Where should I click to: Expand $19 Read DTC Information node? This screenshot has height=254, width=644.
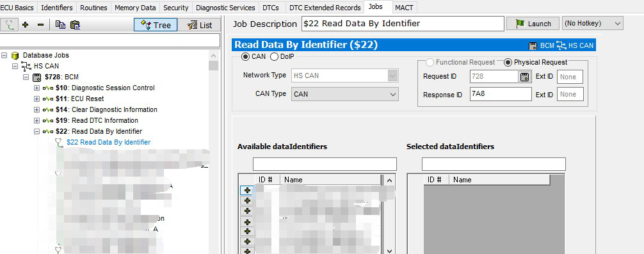[x=36, y=121]
